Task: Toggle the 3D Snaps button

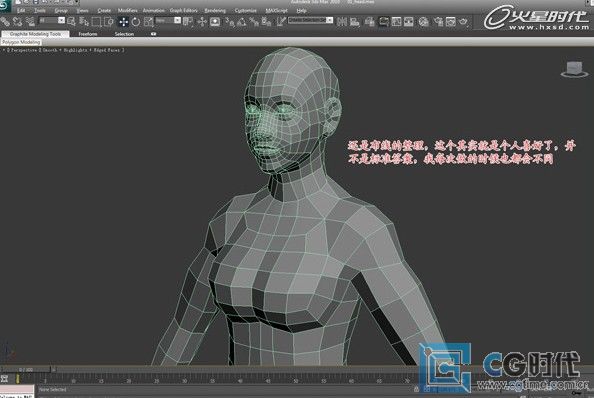Action: (230, 22)
